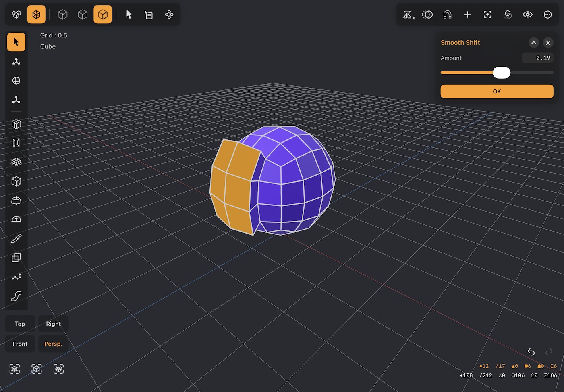The width and height of the screenshot is (564, 392).
Task: Choose the Inset face tool
Action: pos(16,143)
